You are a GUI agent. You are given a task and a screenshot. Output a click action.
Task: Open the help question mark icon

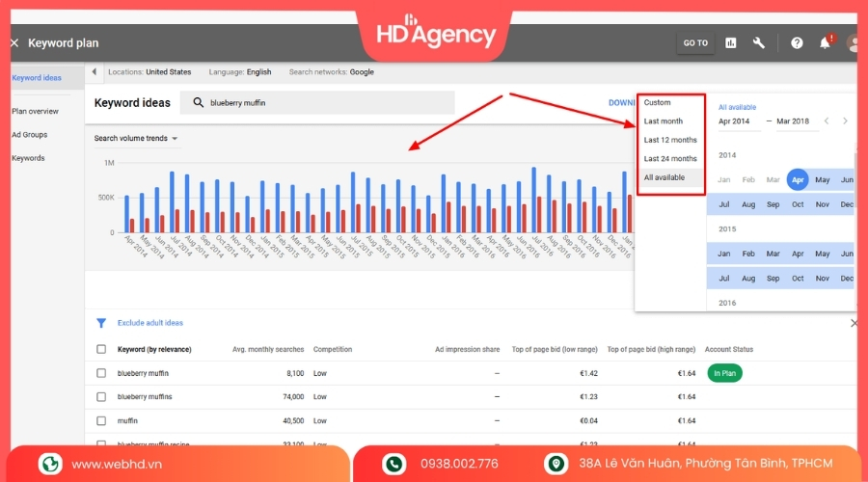tap(797, 43)
